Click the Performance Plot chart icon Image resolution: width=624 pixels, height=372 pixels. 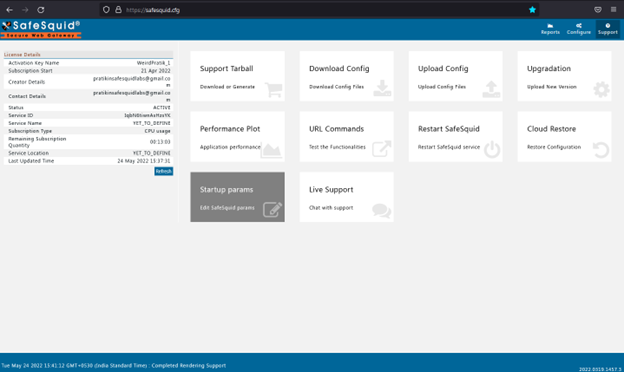coord(271,150)
